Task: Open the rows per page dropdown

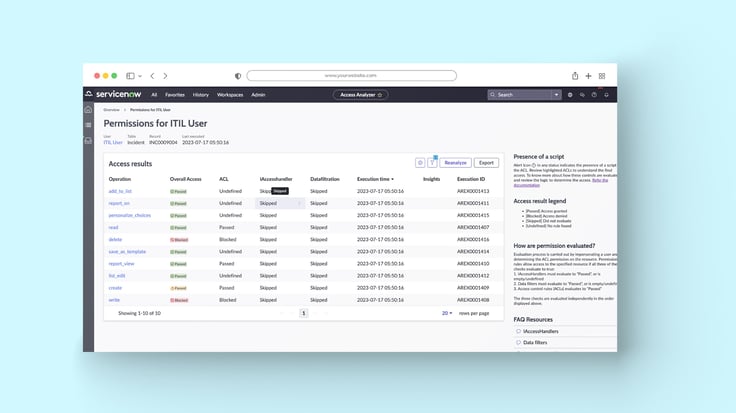Action: 447,313
